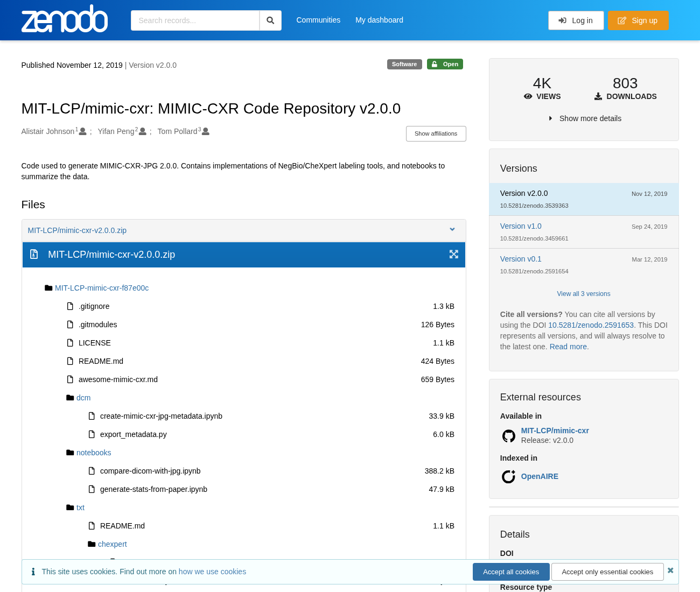Click the Sign up button
This screenshot has height=592, width=700.
638,20
